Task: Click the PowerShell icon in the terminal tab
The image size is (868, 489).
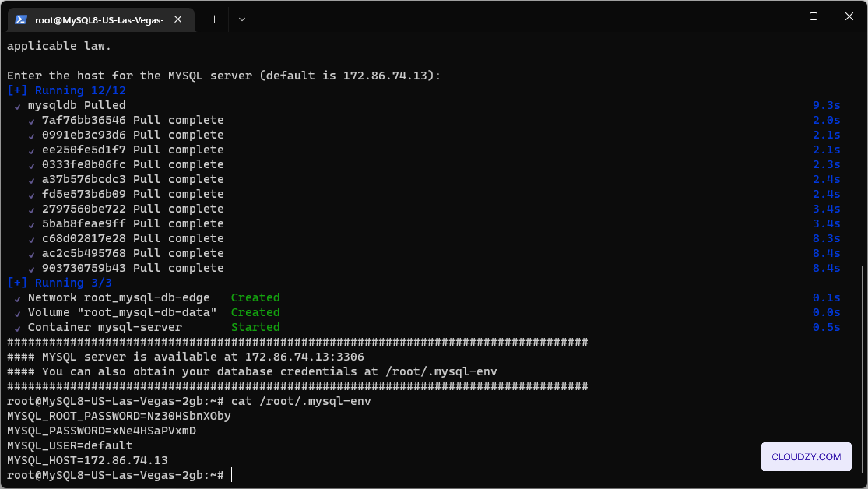Action: [21, 19]
